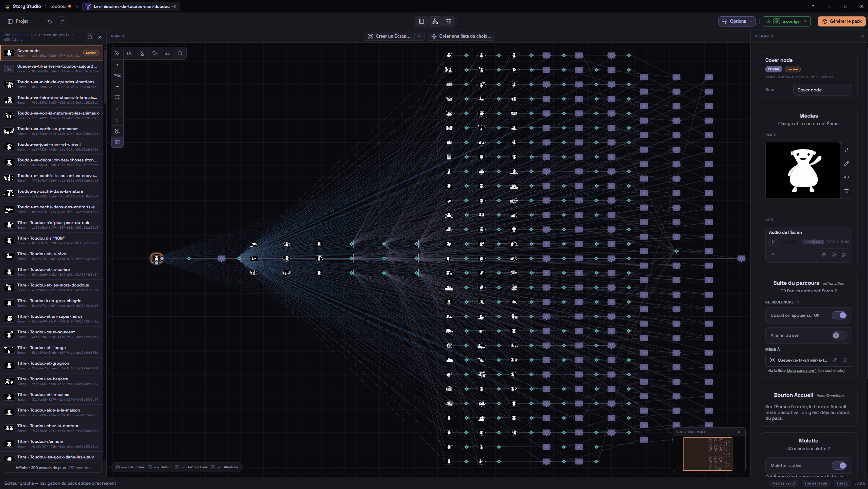
Task: Toggle the minimap map icon
Action: 117,142
